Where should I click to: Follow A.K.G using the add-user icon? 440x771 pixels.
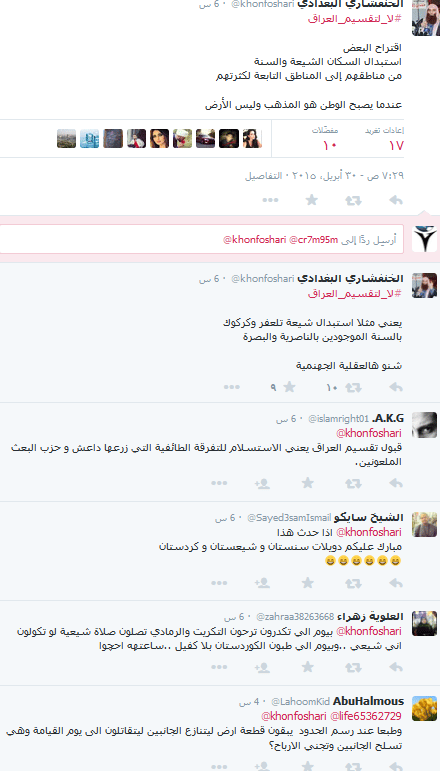[262, 484]
